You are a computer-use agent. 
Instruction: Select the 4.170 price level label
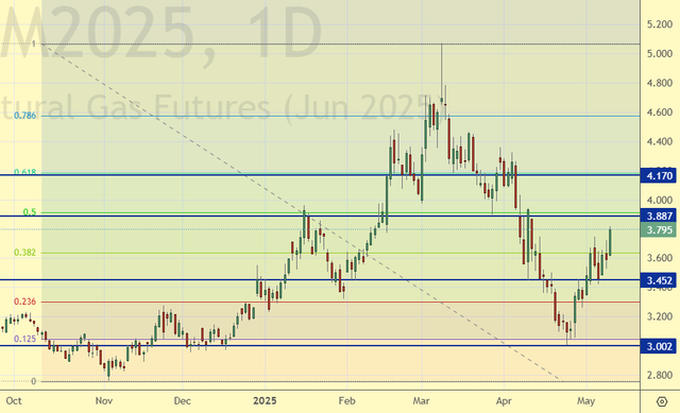tap(659, 177)
